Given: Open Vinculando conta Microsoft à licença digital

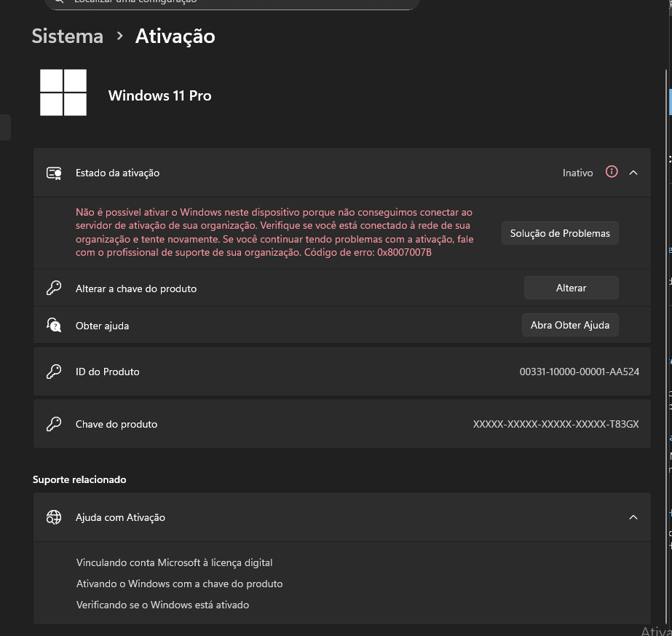Looking at the screenshot, I should pyautogui.click(x=175, y=562).
